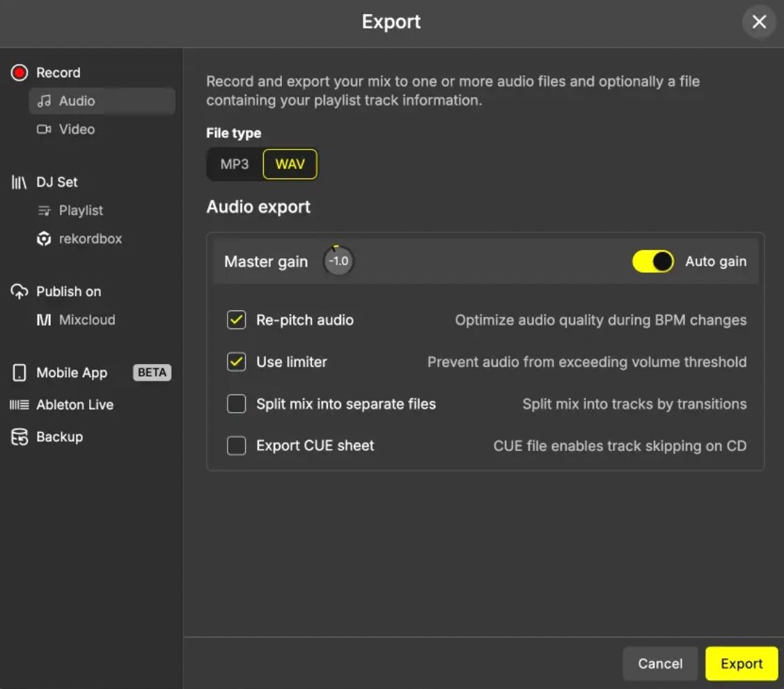Click the Master gain label
This screenshot has height=689, width=784.
point(266,262)
